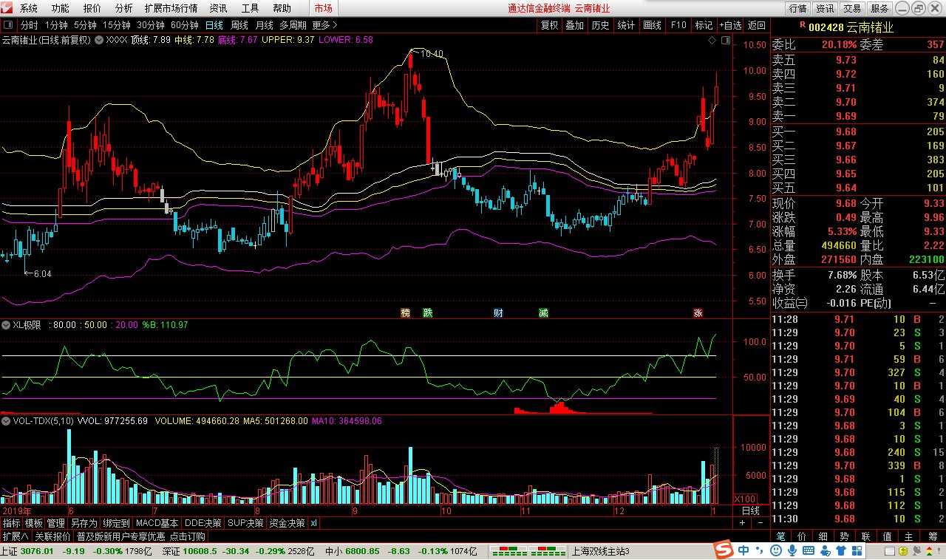Open the Sogou soft keyboard
Viewport: 946px width, 560px height.
[809, 551]
